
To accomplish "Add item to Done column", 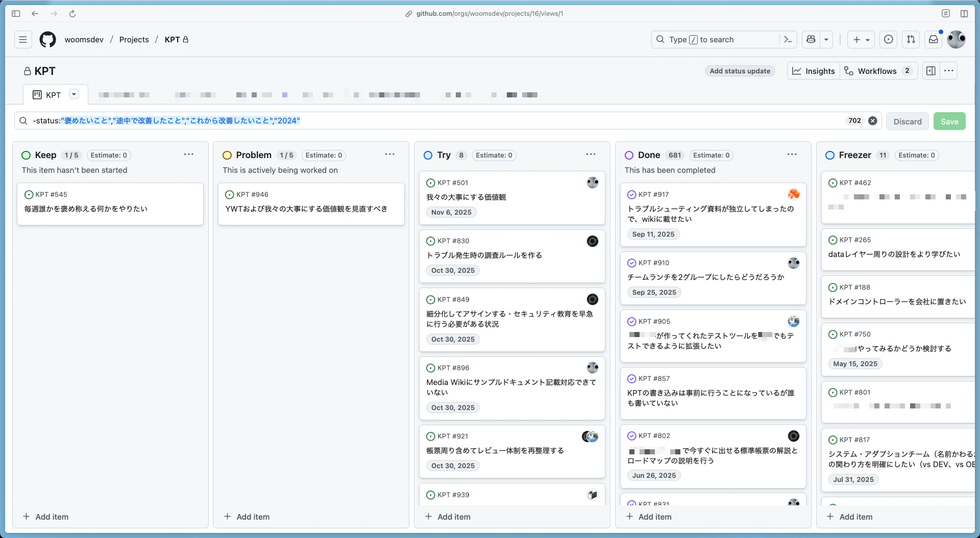I will click(x=649, y=517).
